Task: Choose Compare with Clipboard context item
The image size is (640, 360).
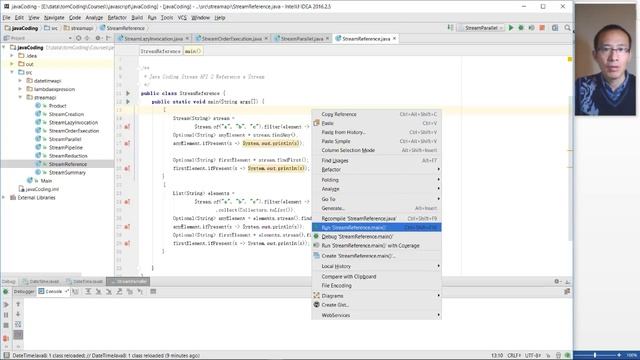Action: [376, 276]
